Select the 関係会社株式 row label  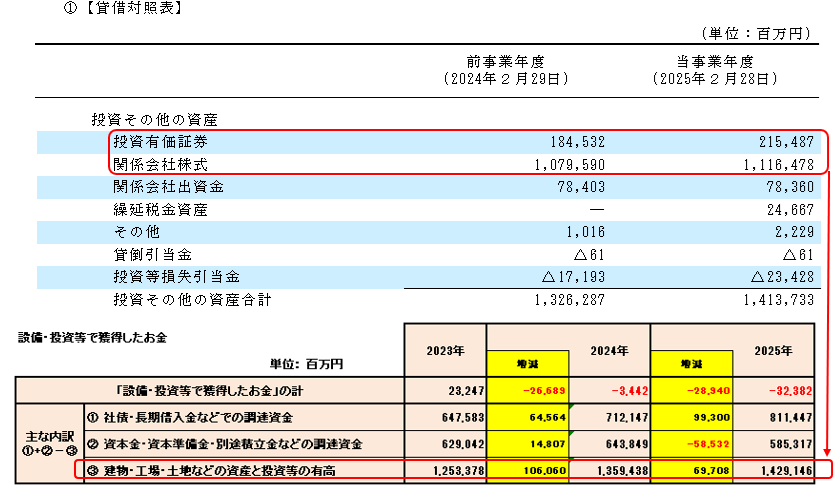point(161,164)
